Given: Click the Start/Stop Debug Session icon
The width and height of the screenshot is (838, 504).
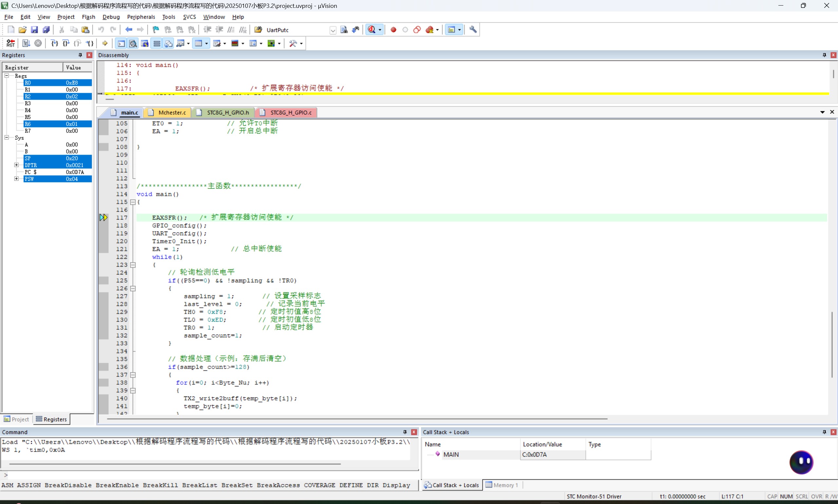Looking at the screenshot, I should (x=371, y=29).
